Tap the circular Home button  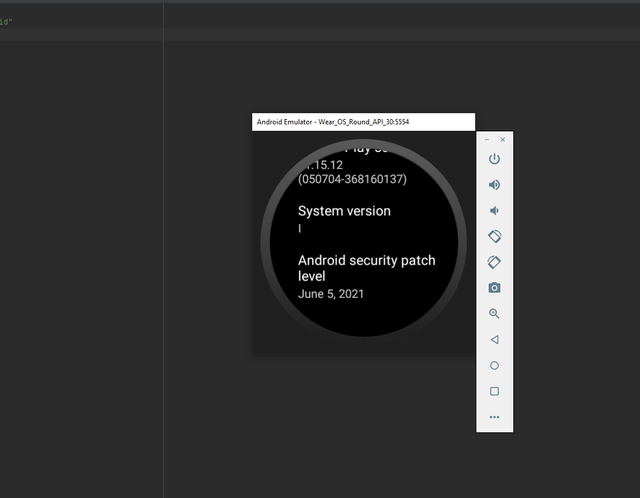pos(494,365)
